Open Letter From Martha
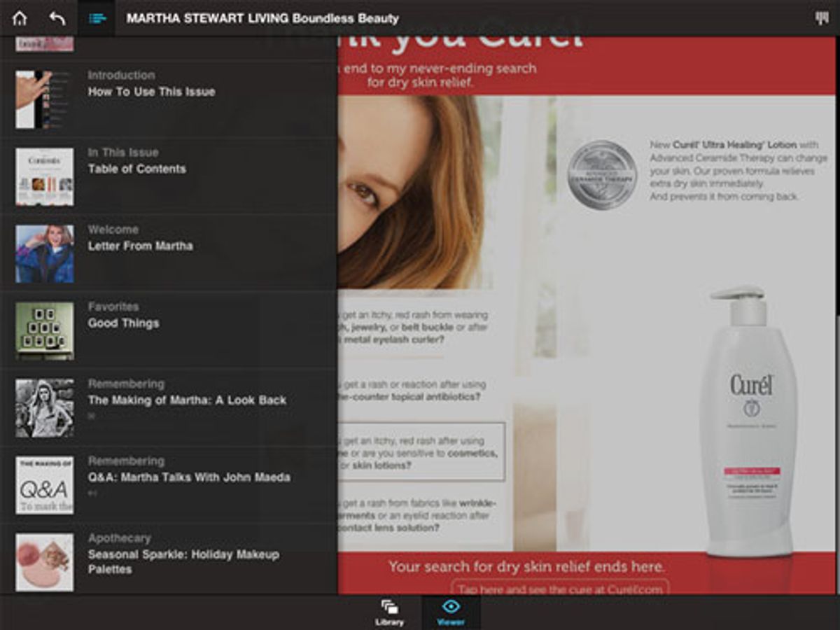 point(140,246)
